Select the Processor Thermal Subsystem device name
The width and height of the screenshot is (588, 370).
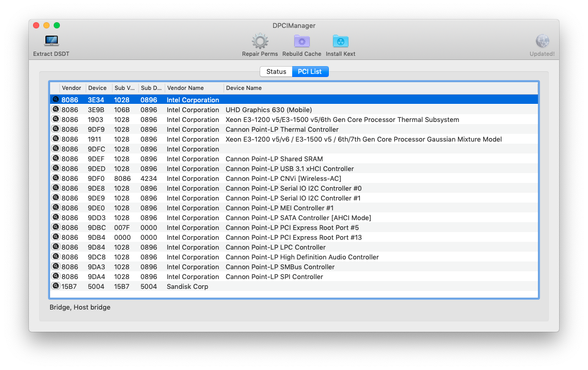pyautogui.click(x=342, y=120)
